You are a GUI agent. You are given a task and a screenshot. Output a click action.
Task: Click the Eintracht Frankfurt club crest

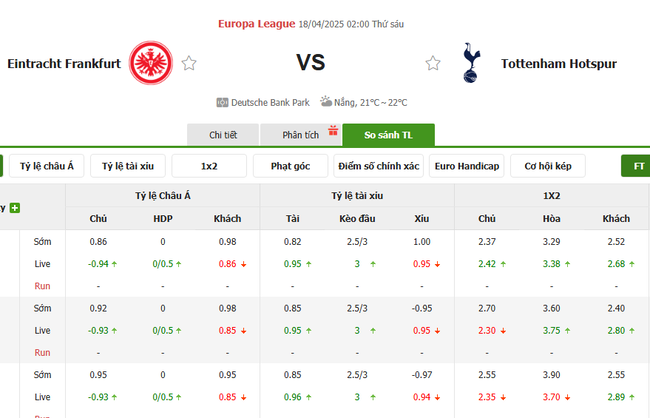(151, 62)
